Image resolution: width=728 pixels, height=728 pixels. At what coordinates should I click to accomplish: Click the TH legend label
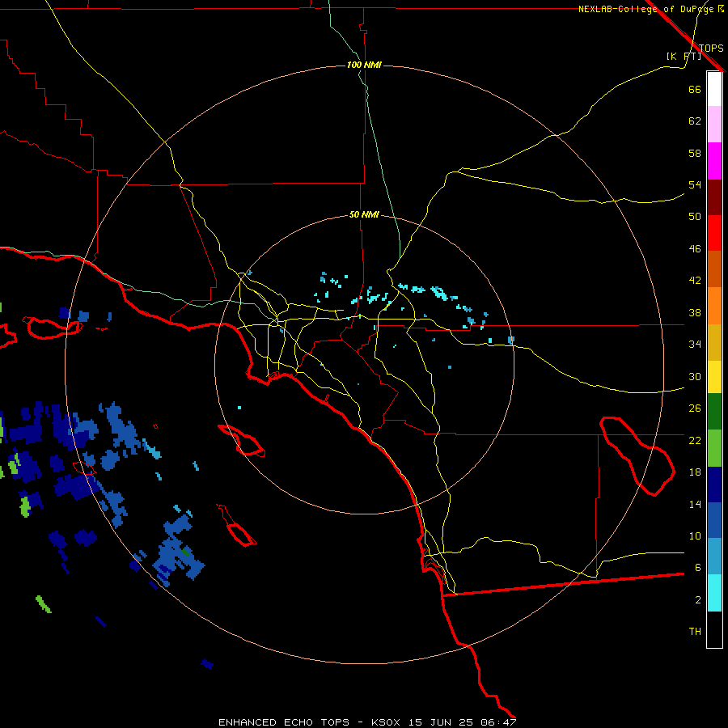[695, 632]
